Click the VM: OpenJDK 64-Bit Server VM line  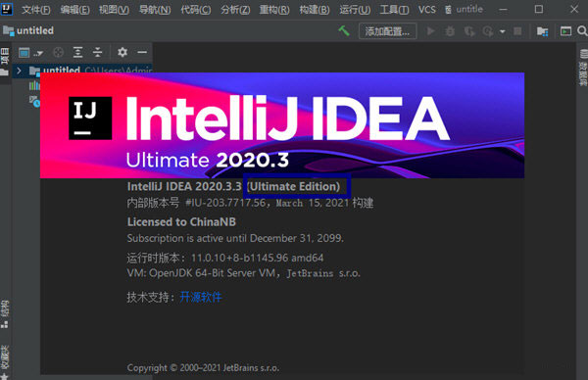243,273
